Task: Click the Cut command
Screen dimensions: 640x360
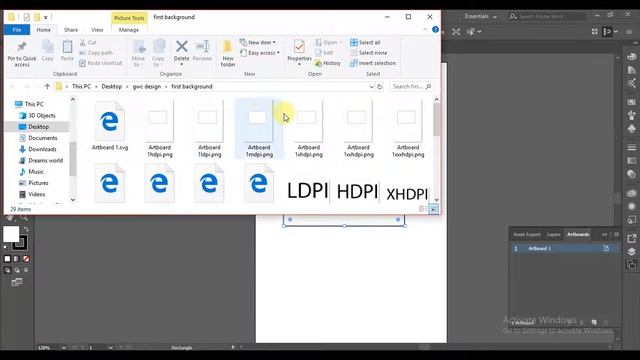Action: (88, 42)
